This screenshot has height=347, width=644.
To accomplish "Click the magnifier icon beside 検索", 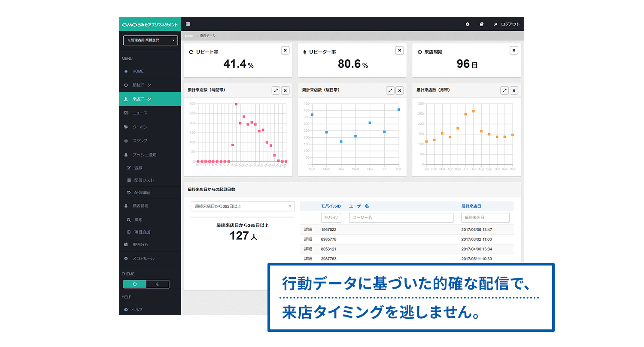I will (129, 220).
